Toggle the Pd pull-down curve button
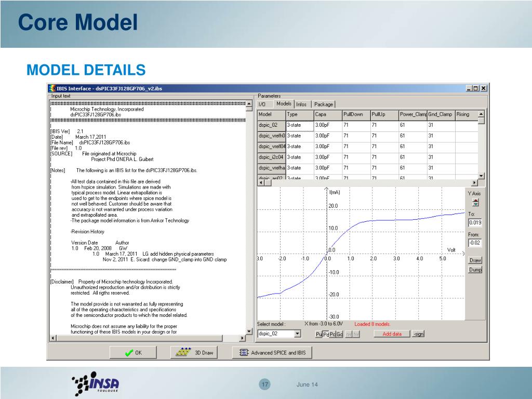The image size is (532, 399). pyautogui.click(x=326, y=334)
